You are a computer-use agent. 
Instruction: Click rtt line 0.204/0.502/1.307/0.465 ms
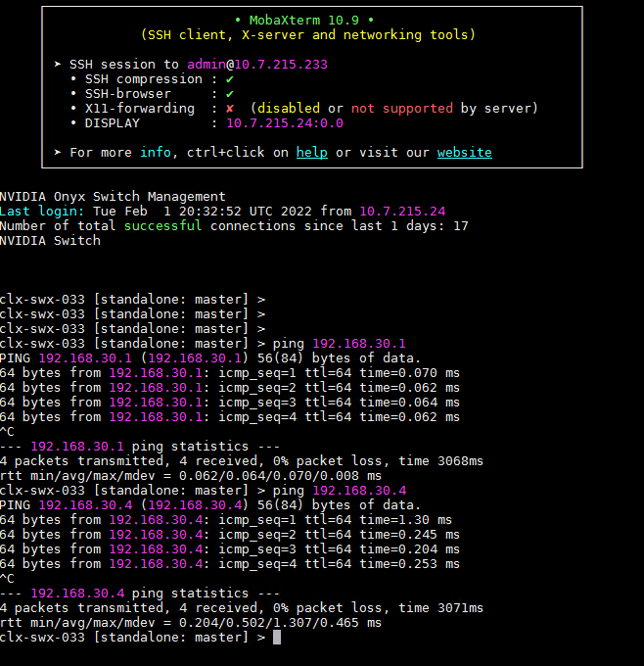[x=191, y=623]
